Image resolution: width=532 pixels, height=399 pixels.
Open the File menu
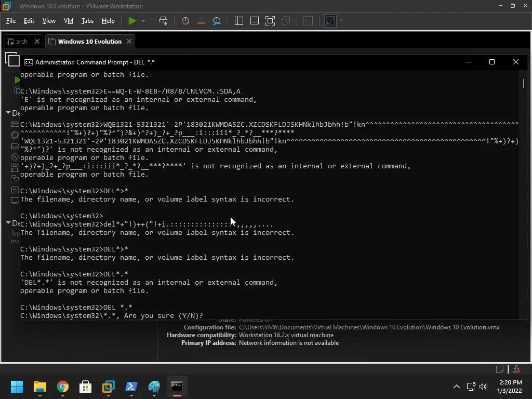click(x=11, y=21)
